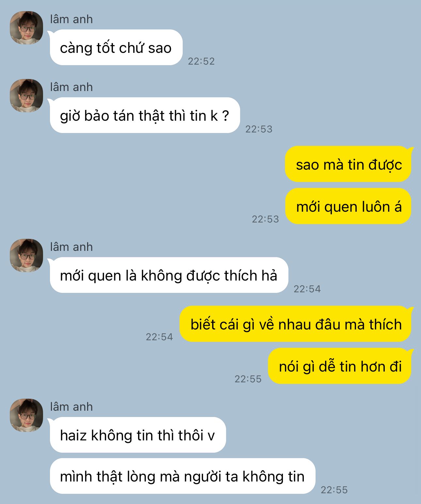
Task: Select the 'giờ bảo tán thật thì tin k ?' bubble
Action: click(x=145, y=115)
